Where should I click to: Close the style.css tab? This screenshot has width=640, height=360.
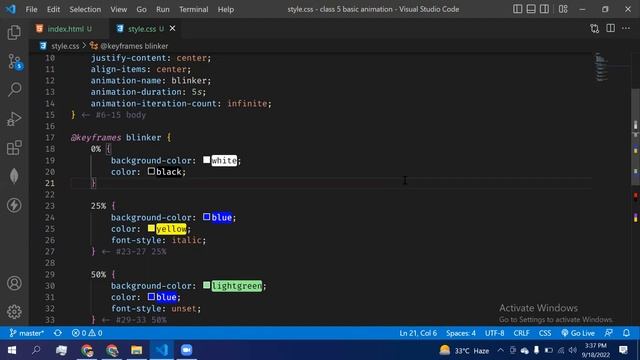(172, 29)
